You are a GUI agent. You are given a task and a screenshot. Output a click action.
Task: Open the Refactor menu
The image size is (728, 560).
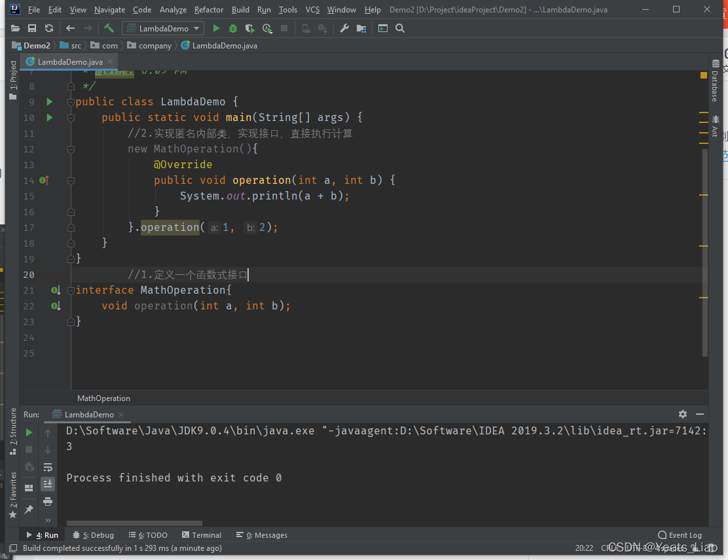(x=208, y=9)
